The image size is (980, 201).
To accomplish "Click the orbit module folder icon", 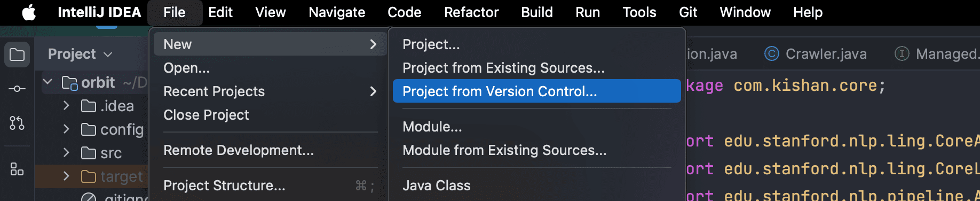I will click(x=70, y=83).
